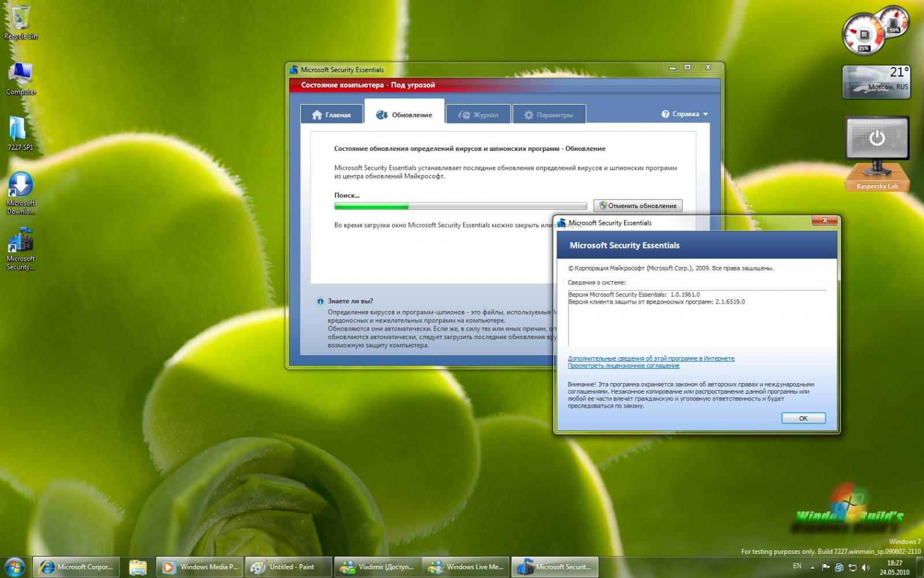
Task: Open the Recycle Bin desktop icon
Action: click(x=21, y=22)
